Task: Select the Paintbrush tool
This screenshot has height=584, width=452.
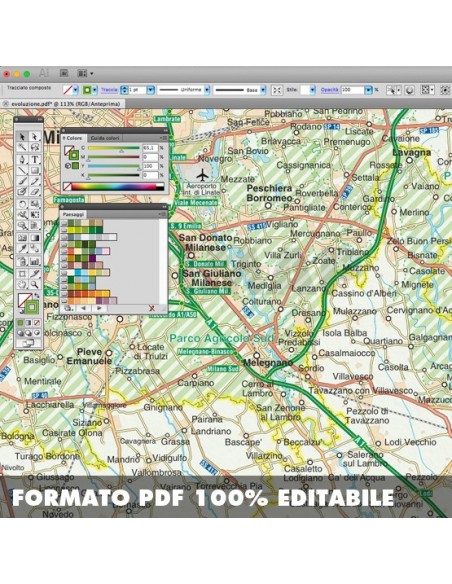Action: (x=22, y=181)
